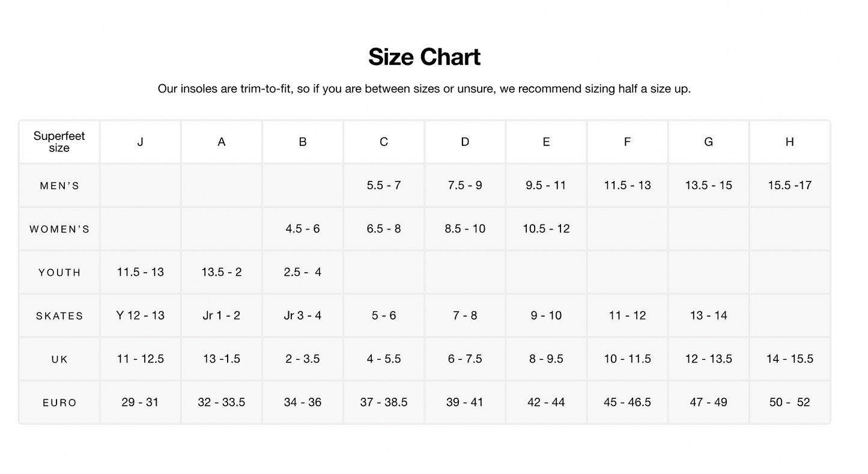Click column header H
Viewport: 868px width, 474px height.
coord(789,142)
